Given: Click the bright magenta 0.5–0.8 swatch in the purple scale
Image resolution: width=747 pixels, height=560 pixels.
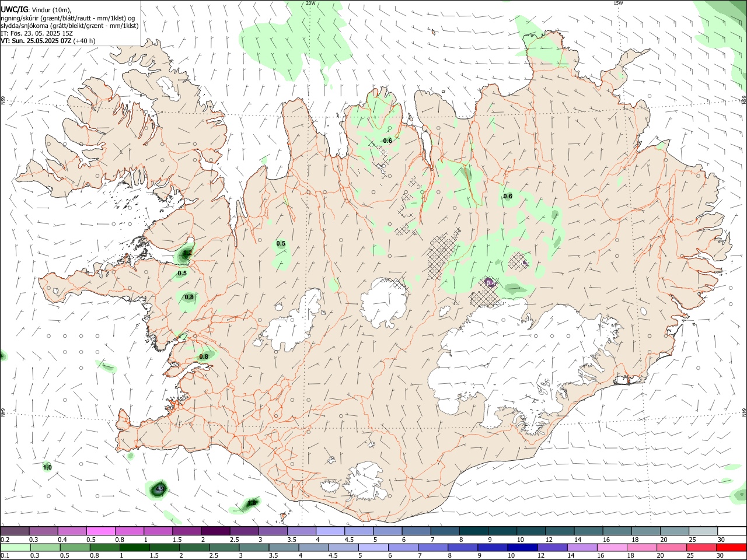Looking at the screenshot, I should 101,531.
